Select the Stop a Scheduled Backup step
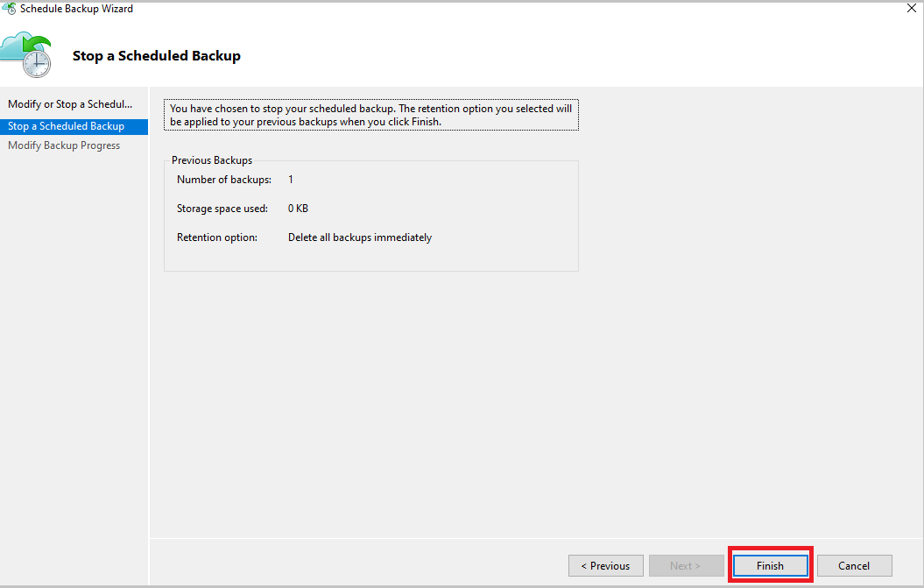 [x=65, y=125]
